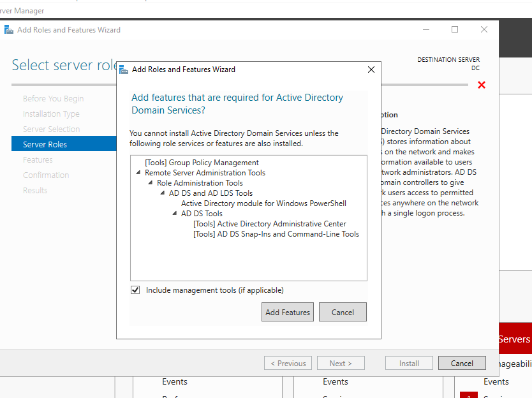Click Role Administration Tools label
Viewport: 532px width, 398px height.
coord(200,183)
